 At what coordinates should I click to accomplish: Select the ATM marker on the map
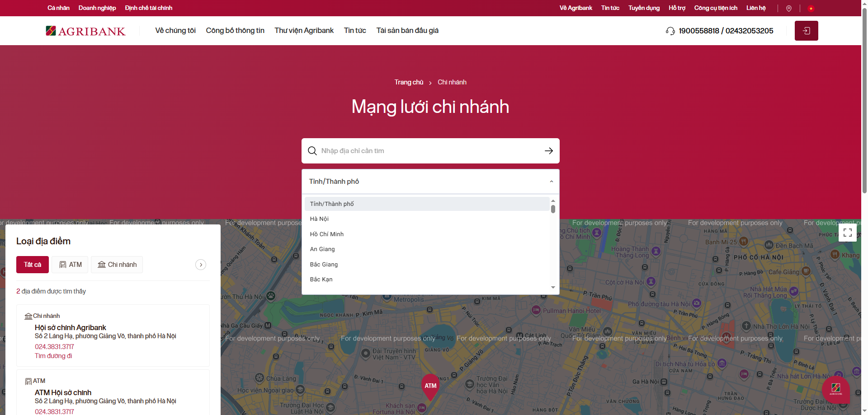(x=430, y=385)
